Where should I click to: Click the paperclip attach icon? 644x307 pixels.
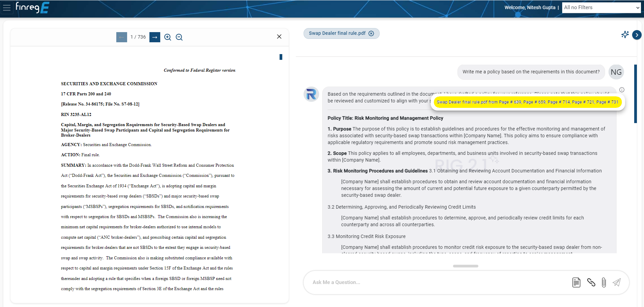[604, 282]
